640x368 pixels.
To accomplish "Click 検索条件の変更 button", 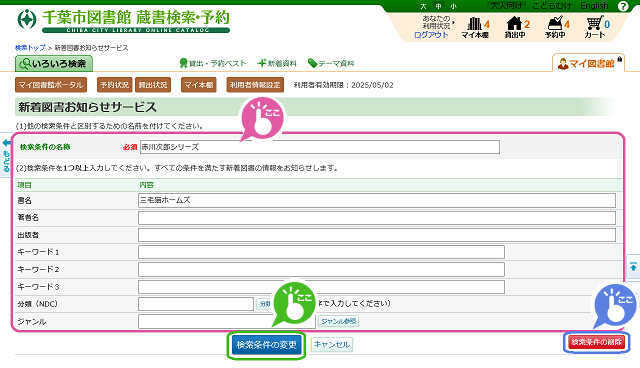I will pyautogui.click(x=266, y=345).
